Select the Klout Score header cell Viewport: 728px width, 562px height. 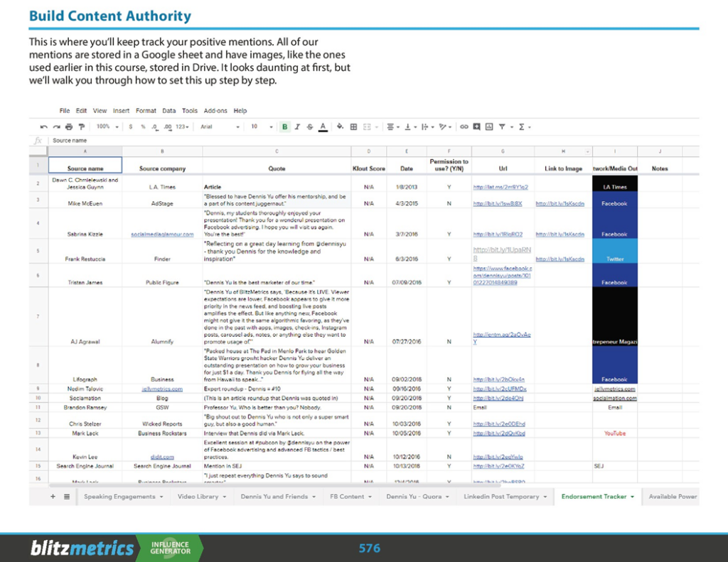369,166
